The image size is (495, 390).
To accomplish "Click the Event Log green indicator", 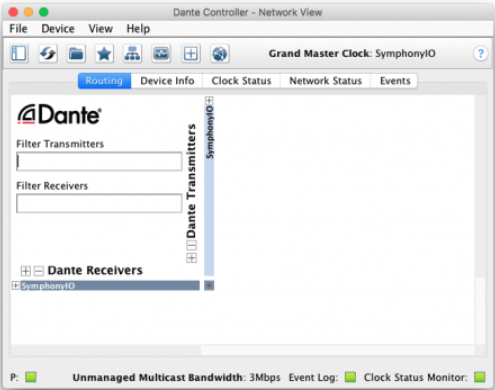I will 350,377.
